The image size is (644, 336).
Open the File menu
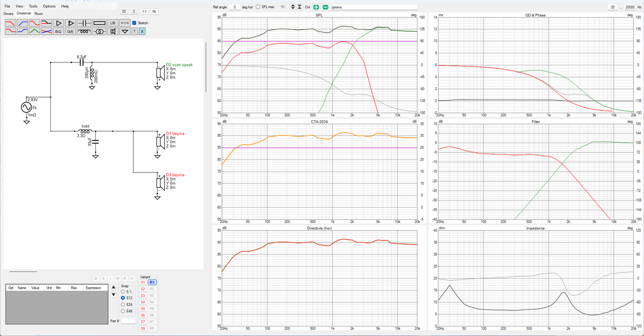(x=8, y=6)
